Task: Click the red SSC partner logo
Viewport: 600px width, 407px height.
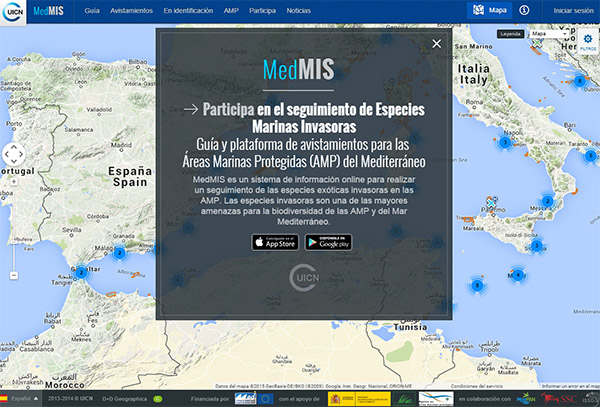Action: (x=559, y=399)
